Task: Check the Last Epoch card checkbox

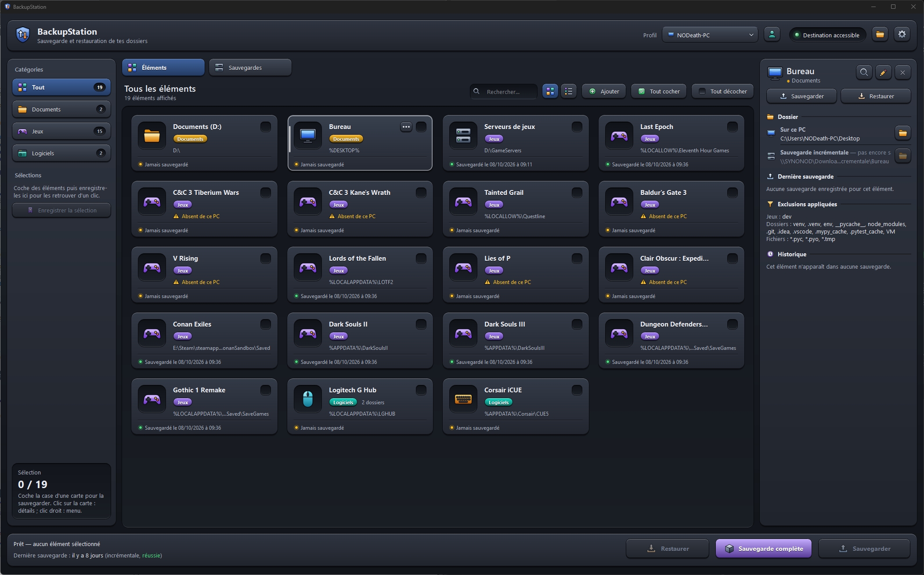Action: tap(732, 127)
